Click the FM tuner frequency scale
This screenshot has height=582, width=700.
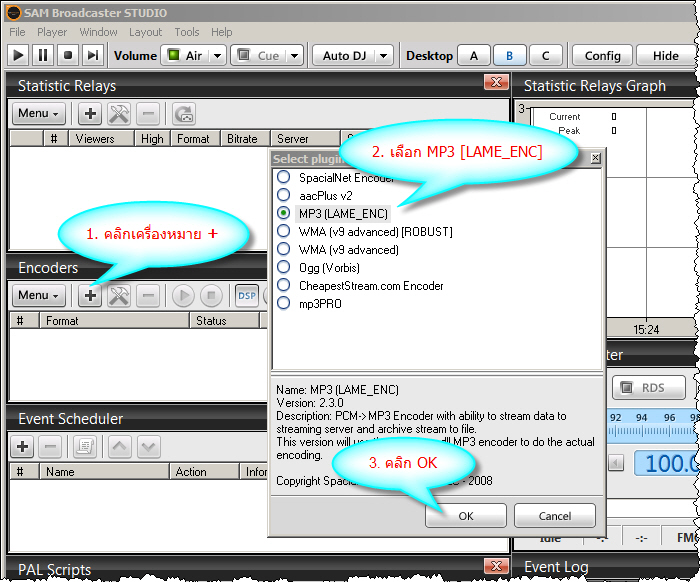651,424
